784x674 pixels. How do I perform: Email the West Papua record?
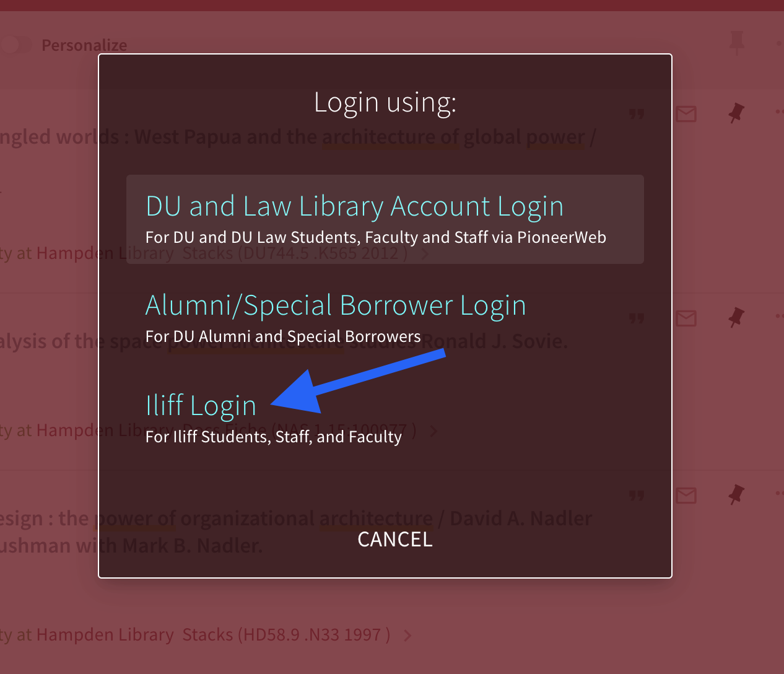[686, 114]
